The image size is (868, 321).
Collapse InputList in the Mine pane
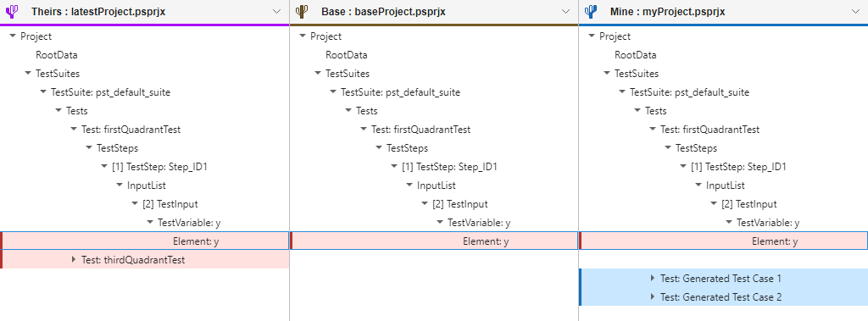(x=699, y=185)
